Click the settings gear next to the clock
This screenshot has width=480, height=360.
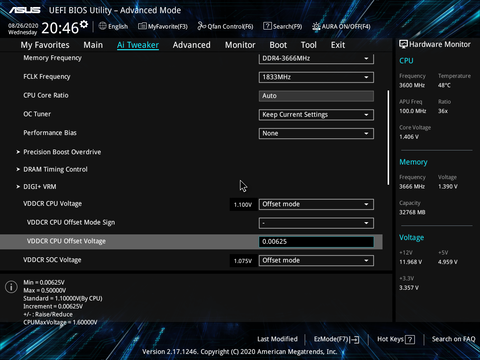coord(84,24)
